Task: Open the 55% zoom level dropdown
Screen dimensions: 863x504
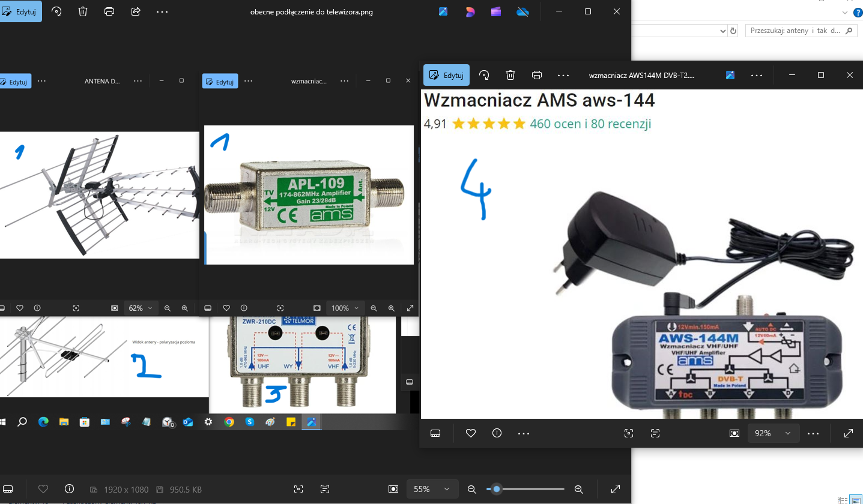Action: pyautogui.click(x=432, y=489)
